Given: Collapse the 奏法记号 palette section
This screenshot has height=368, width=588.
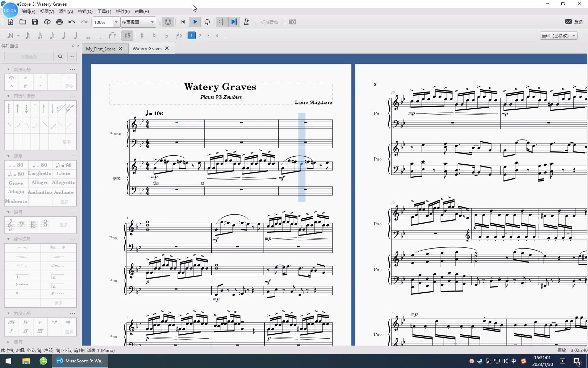Looking at the screenshot, I should [x=8, y=69].
